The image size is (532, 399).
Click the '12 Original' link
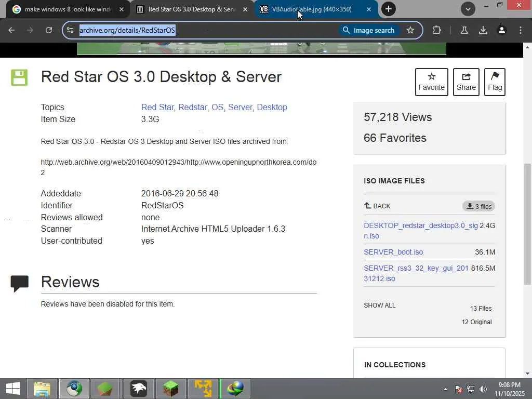point(476,322)
